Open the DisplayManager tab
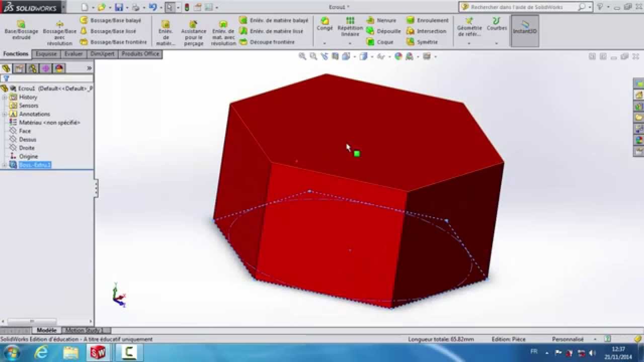 [59, 68]
